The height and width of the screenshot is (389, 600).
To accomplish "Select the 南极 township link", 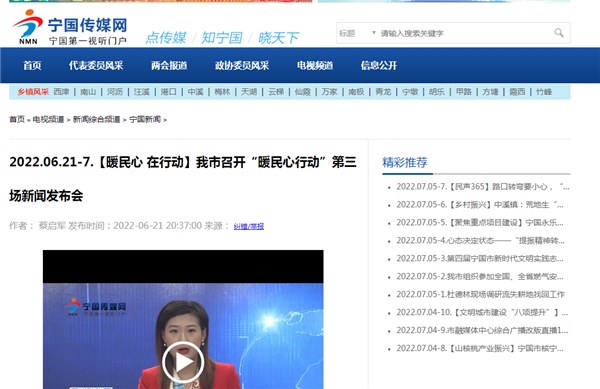I will (x=356, y=92).
